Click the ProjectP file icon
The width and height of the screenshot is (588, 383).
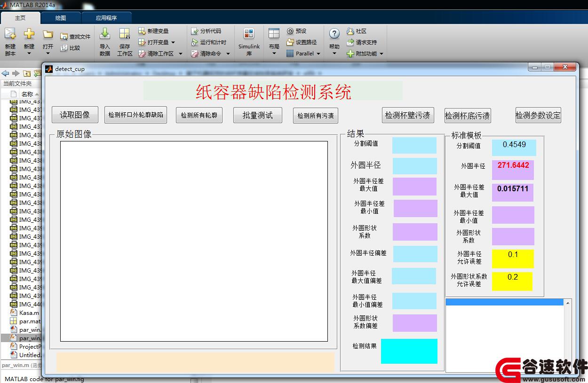tap(14, 346)
